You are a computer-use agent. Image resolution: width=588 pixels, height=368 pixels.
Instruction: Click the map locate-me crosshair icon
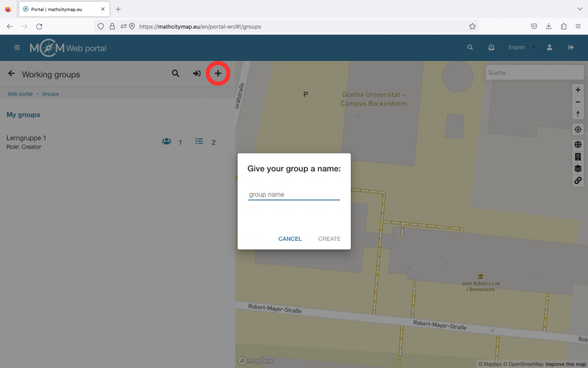point(578,129)
